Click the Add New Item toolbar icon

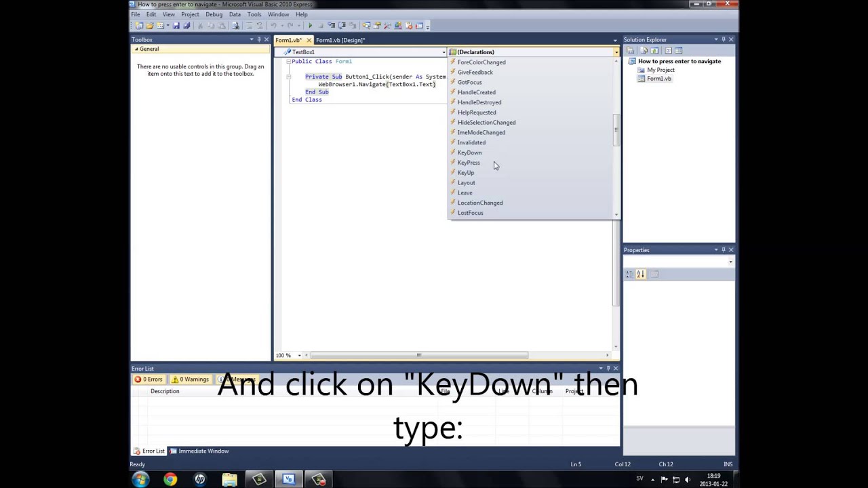160,26
